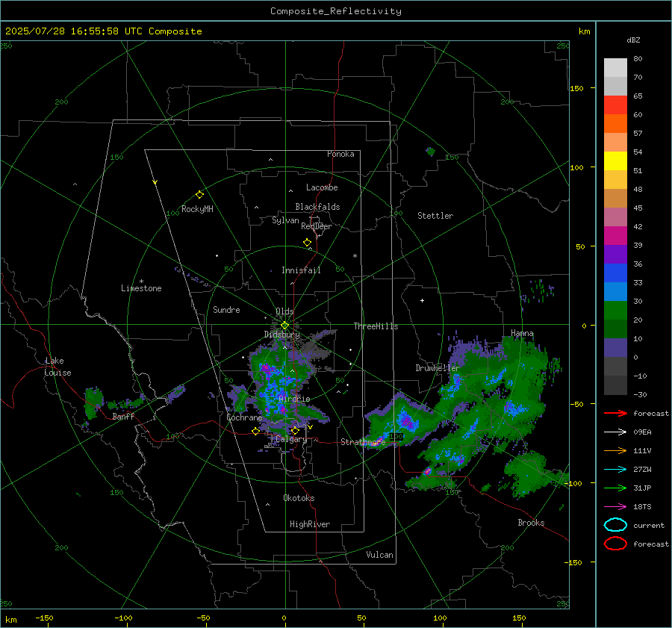Click the Sundre city label

click(x=226, y=309)
